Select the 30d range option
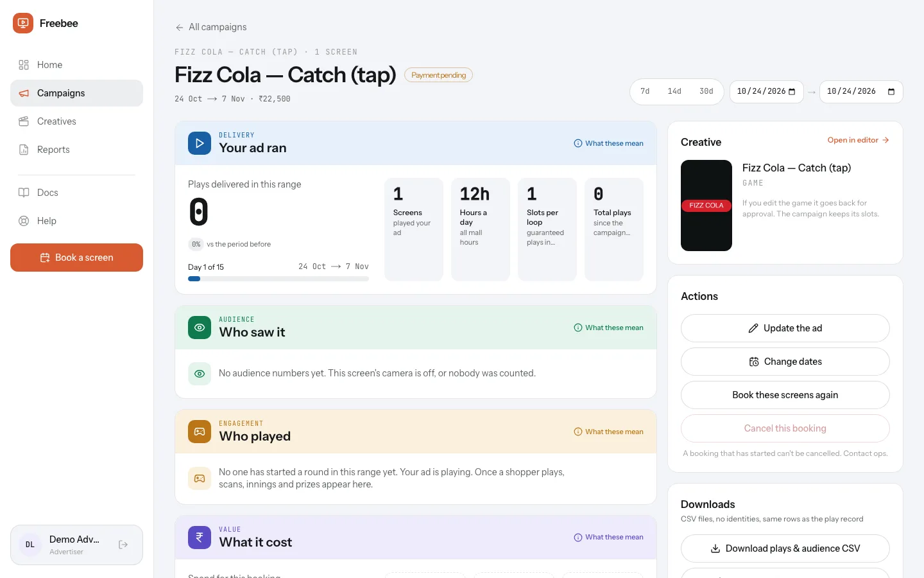 click(706, 92)
